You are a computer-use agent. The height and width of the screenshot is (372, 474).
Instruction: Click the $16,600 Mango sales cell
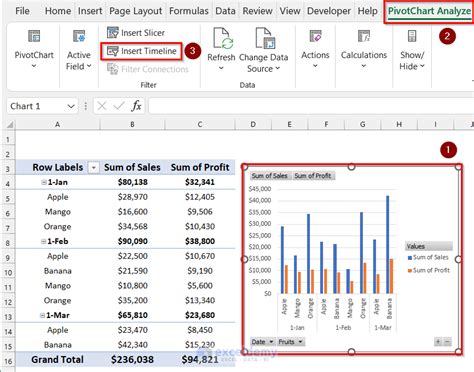(132, 212)
